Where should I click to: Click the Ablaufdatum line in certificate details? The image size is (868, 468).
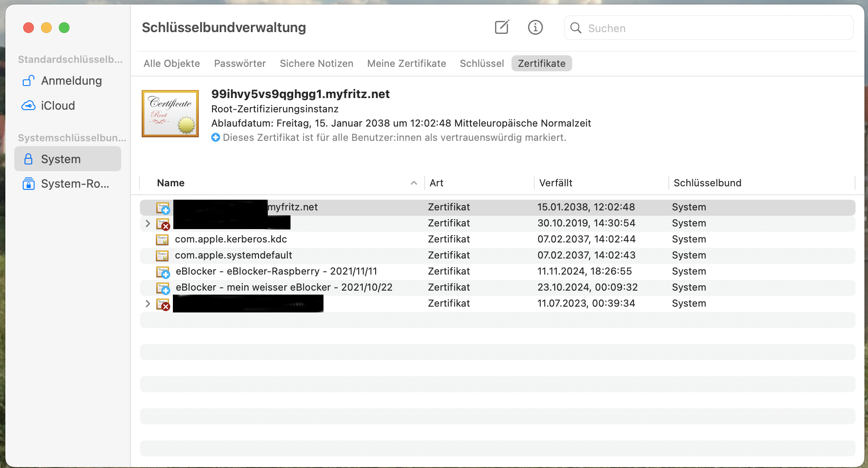point(401,123)
